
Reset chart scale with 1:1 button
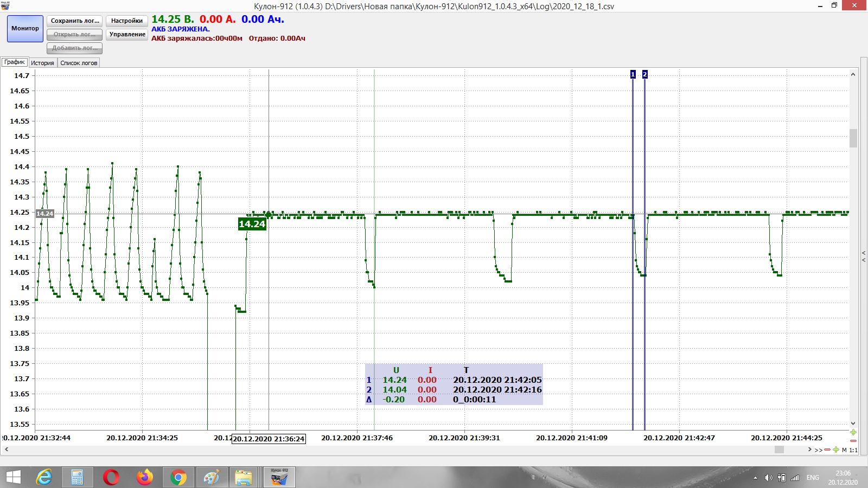(x=853, y=450)
